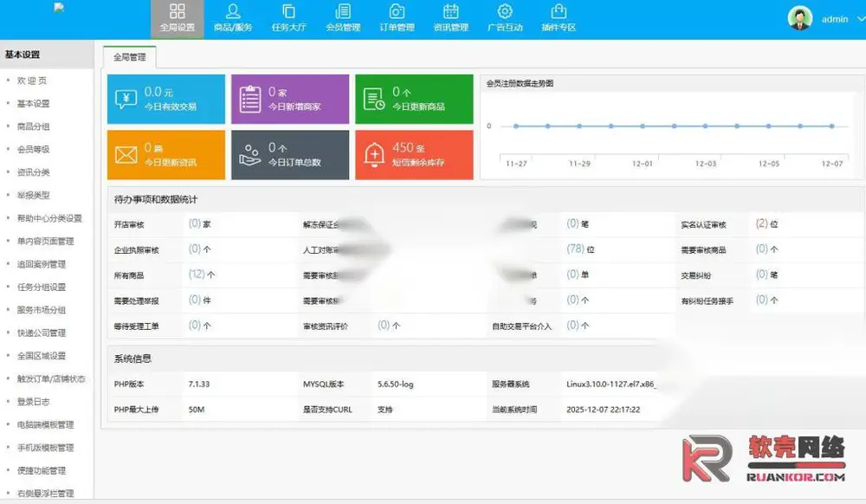
Task: Click the document clock icon on 今日更新商品 card
Action: [x=374, y=100]
